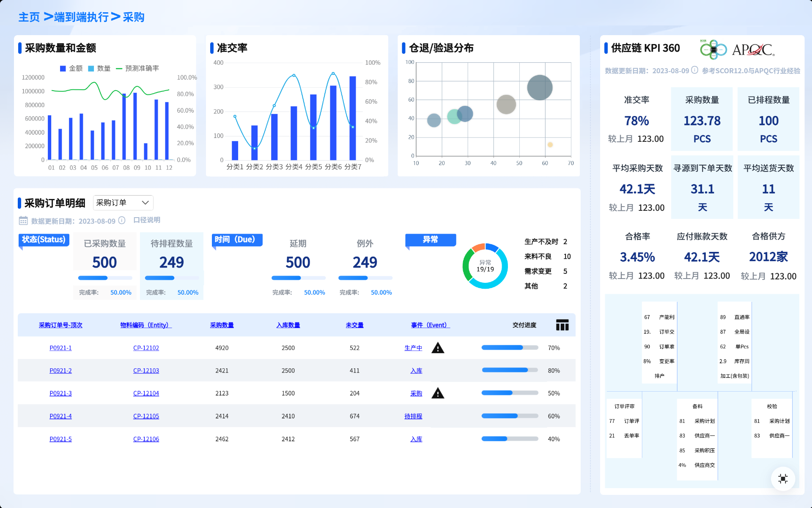Sort by 事件 (Event) column header
The width and height of the screenshot is (812, 508).
(430, 325)
